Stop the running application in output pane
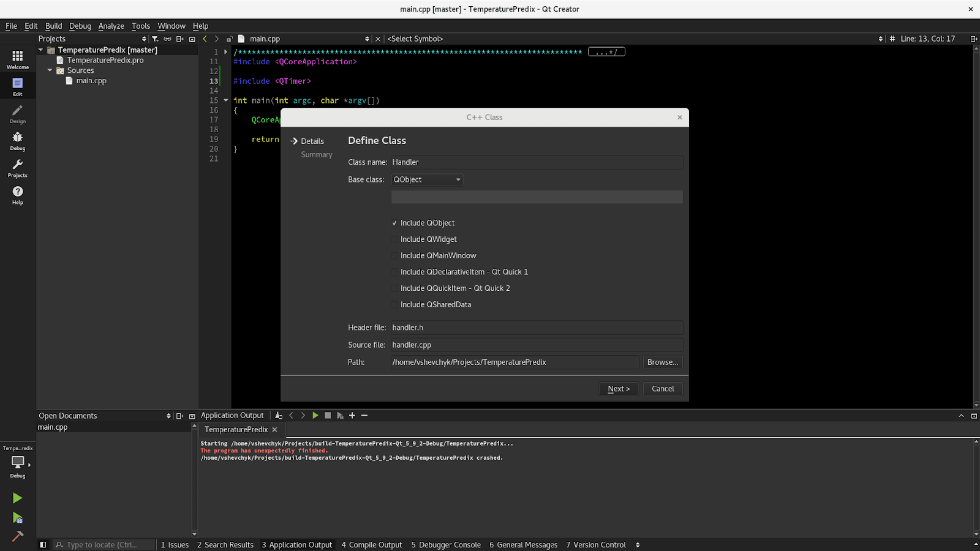The image size is (980, 551). pyautogui.click(x=328, y=416)
